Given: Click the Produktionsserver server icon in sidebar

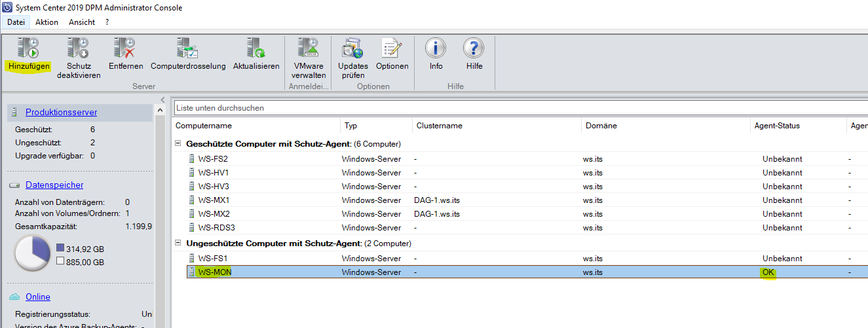Looking at the screenshot, I should [15, 113].
